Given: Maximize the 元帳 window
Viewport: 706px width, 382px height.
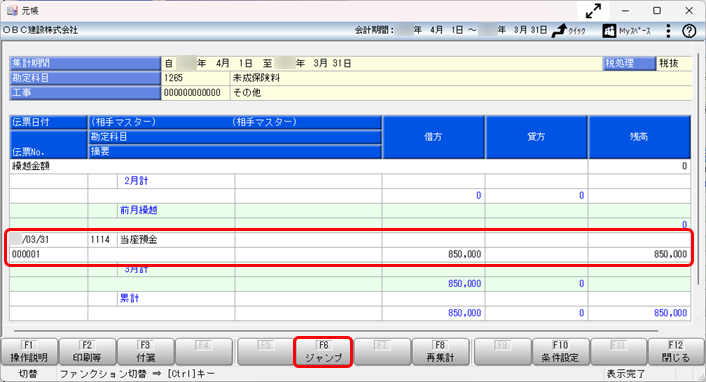Looking at the screenshot, I should coord(657,11).
